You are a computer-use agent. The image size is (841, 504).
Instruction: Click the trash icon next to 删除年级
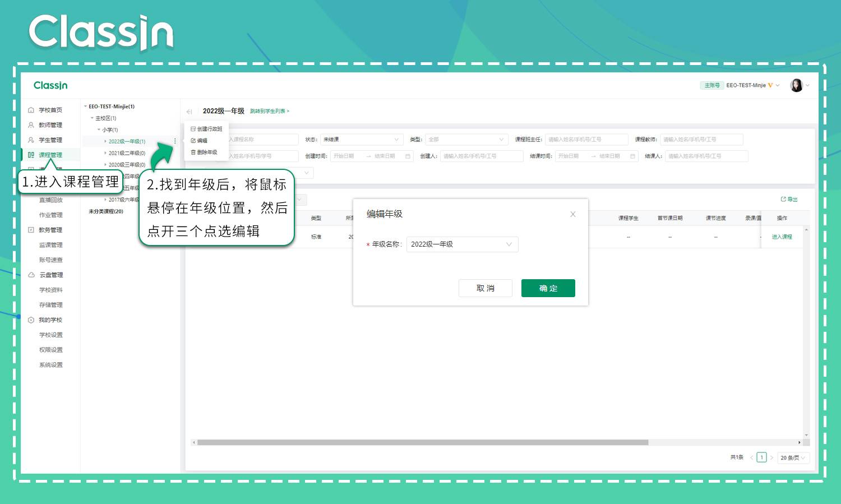click(193, 152)
